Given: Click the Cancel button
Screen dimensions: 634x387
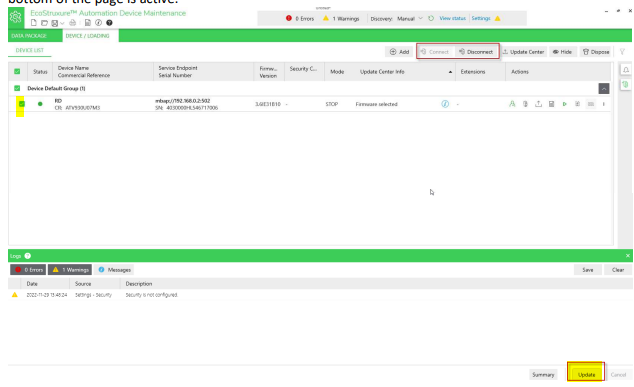Looking at the screenshot, I should click(x=618, y=375).
